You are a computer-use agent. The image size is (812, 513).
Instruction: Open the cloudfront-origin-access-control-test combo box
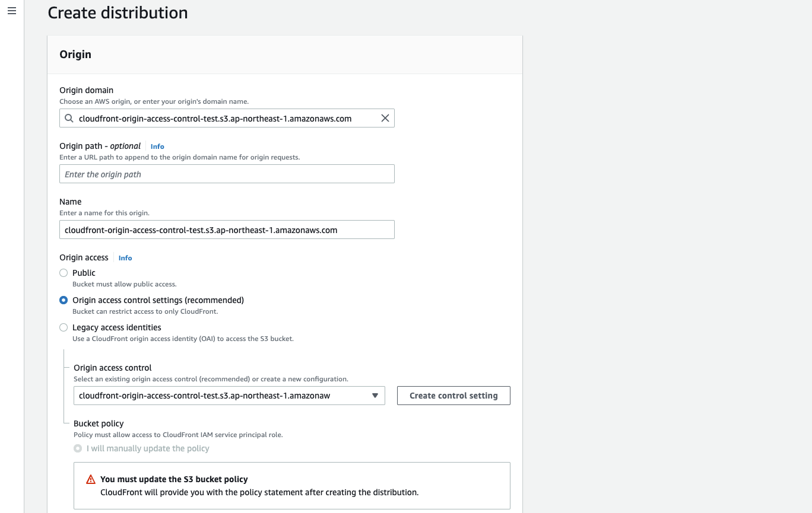(229, 396)
